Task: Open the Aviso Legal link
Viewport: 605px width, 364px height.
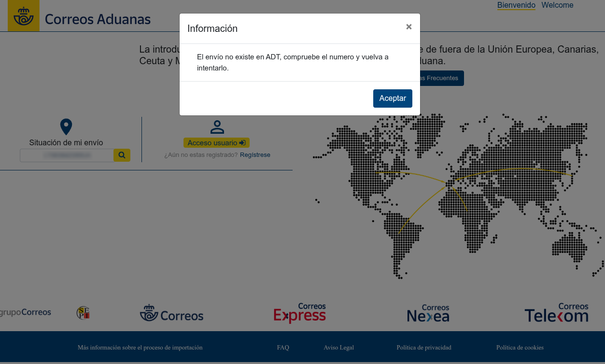Action: tap(338, 348)
